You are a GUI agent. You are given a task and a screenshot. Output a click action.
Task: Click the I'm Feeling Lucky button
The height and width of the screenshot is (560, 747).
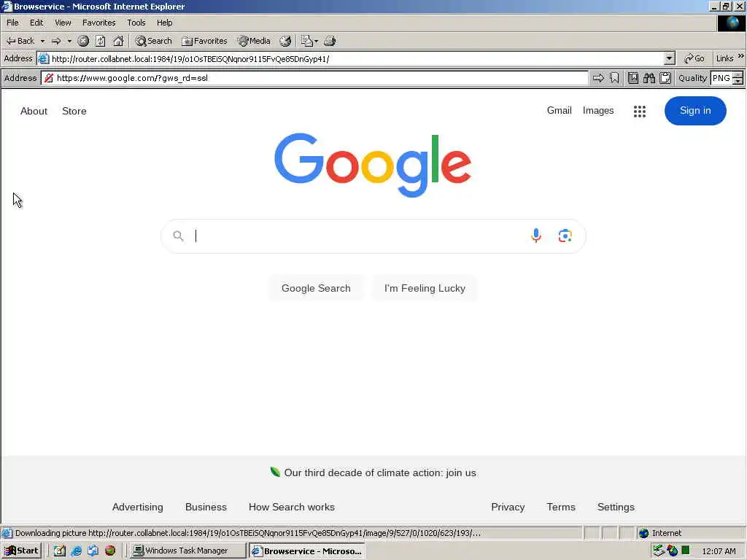tap(425, 288)
